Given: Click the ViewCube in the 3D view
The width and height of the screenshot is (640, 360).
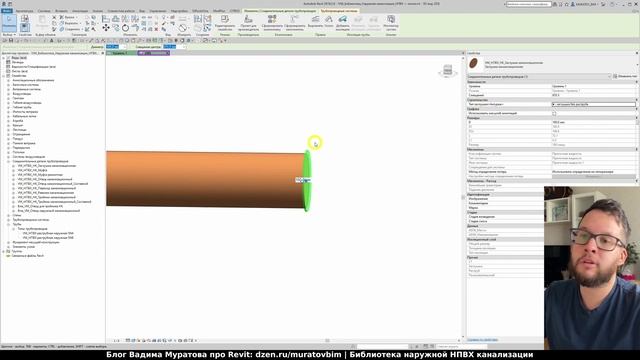Looking at the screenshot, I should tap(447, 71).
